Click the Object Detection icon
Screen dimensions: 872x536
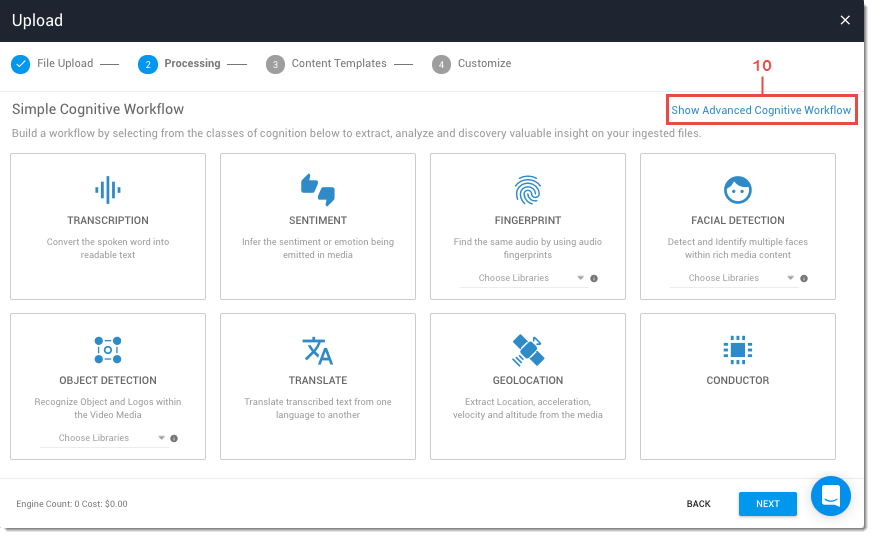(108, 350)
